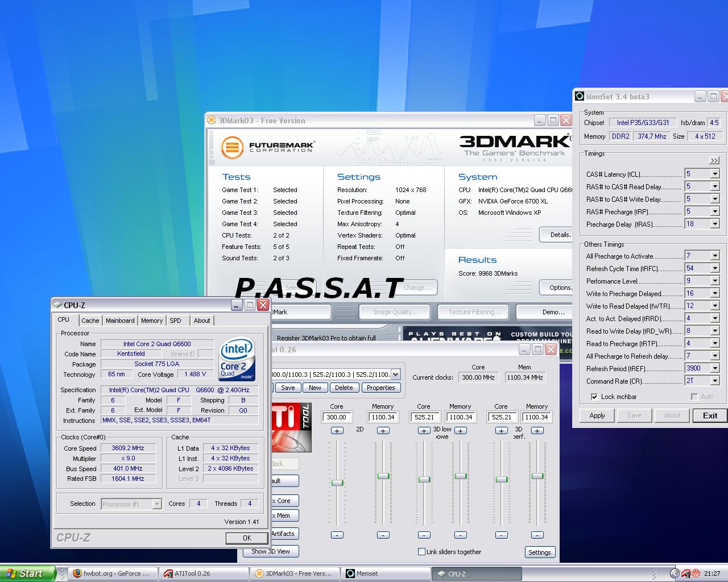Switch to the Memory tab in CPU-Z
728x582 pixels.
(x=152, y=321)
